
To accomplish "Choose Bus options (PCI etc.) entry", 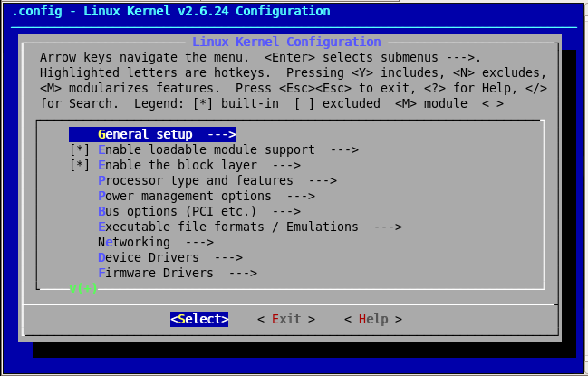I will pos(199,211).
